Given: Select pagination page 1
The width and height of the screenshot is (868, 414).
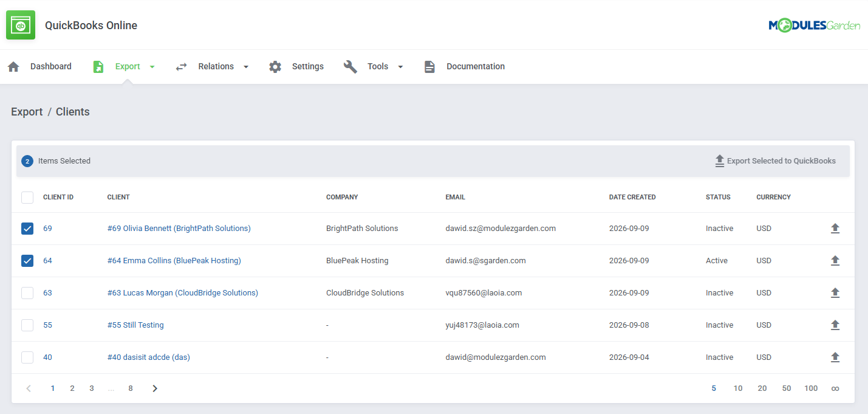Looking at the screenshot, I should pos(53,388).
